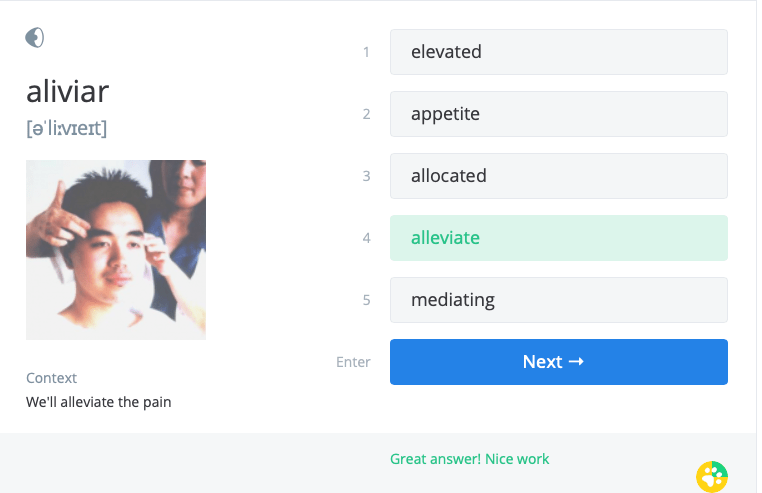Select the answer option "elevated"

coord(558,52)
